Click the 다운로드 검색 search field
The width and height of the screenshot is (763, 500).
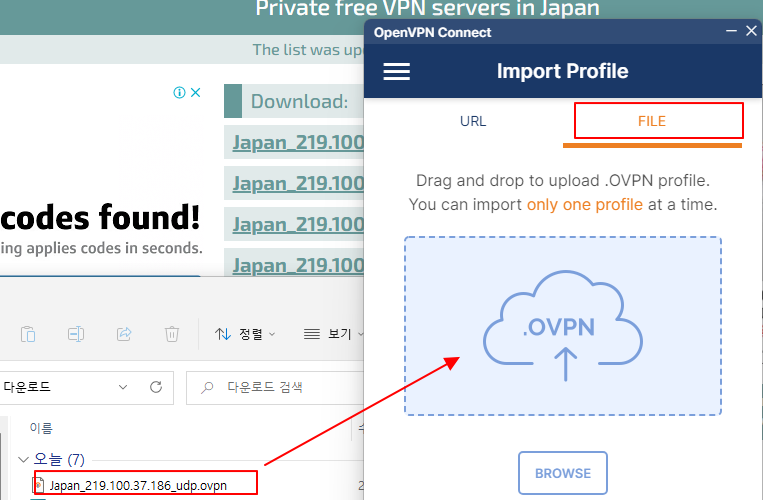(x=275, y=388)
